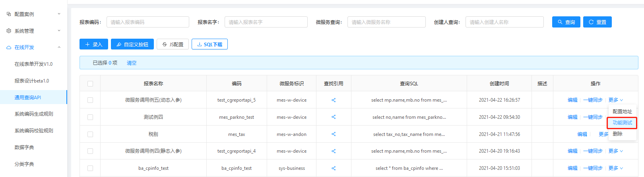
Task: Open 更多 dropdown for ba_cpinfo_test row
Action: (616, 168)
